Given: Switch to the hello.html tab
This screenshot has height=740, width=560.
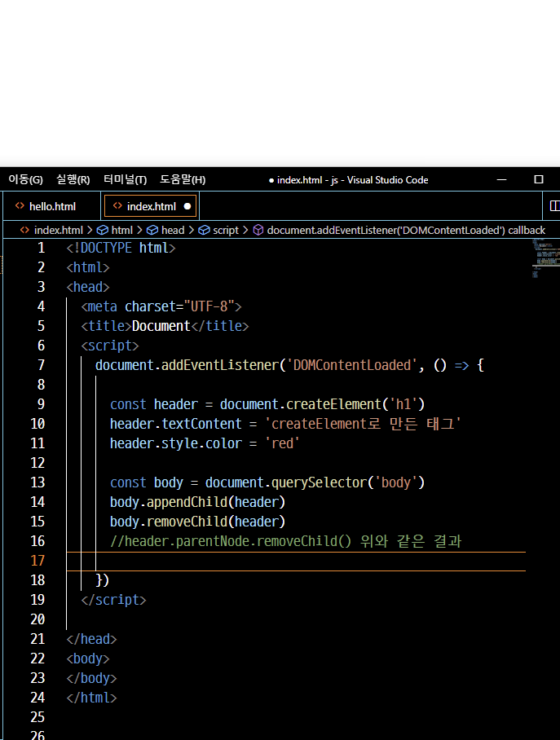Looking at the screenshot, I should click(52, 206).
